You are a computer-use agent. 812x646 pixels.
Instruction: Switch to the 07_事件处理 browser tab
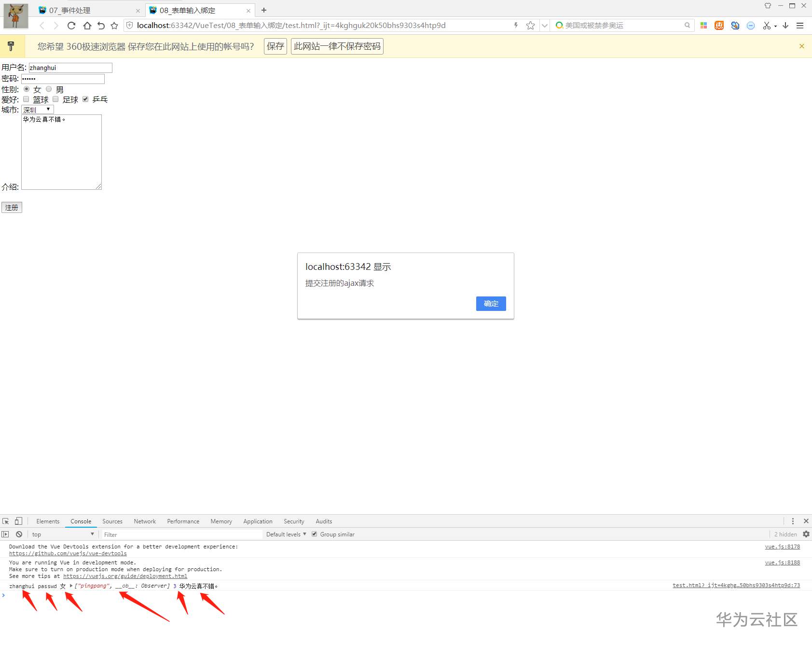click(89, 10)
